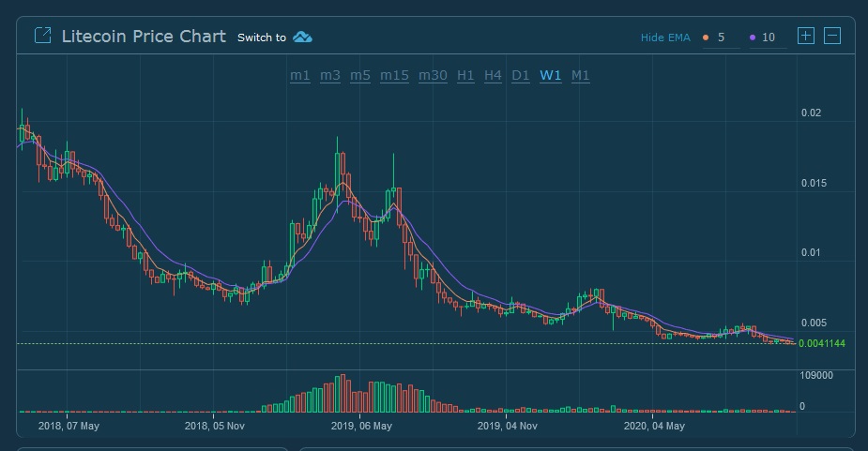The width and height of the screenshot is (868, 451).
Task: Click the 2018, 07 May date label
Action: point(69,426)
